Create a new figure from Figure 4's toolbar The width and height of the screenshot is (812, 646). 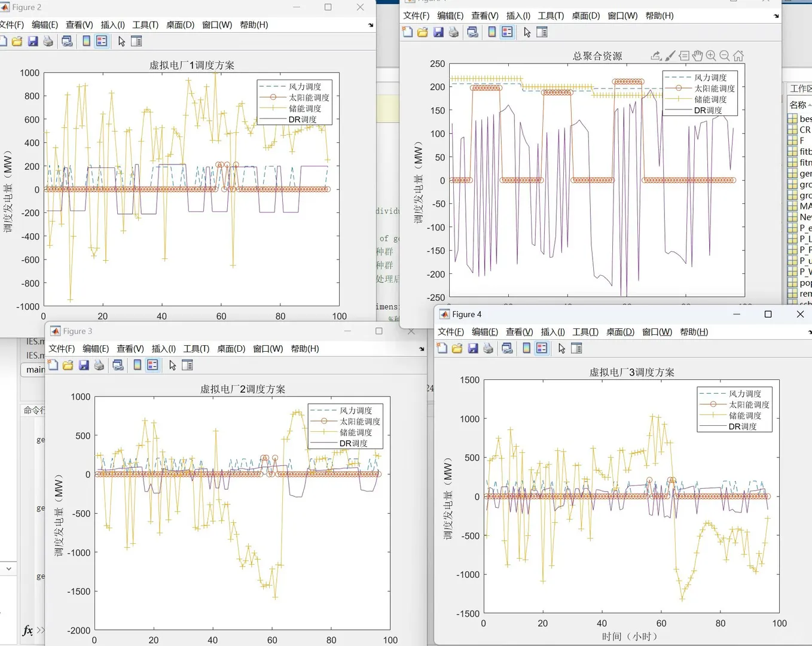pyautogui.click(x=442, y=349)
